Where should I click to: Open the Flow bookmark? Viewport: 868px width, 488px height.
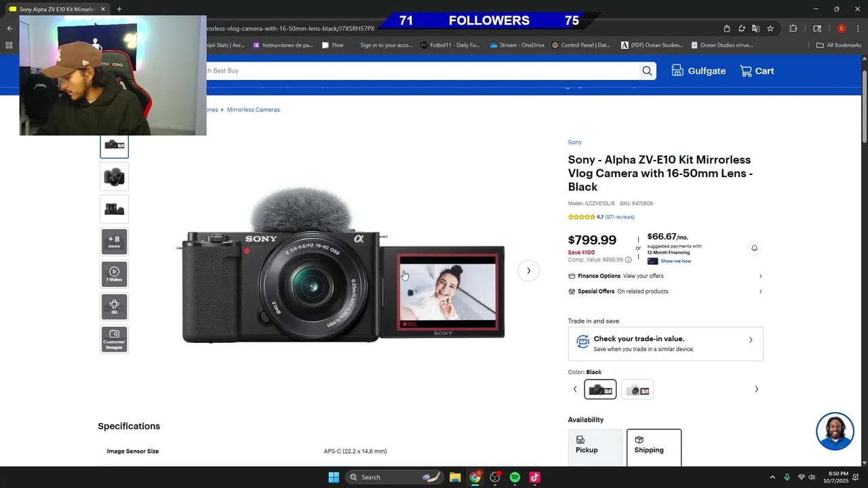(x=332, y=45)
